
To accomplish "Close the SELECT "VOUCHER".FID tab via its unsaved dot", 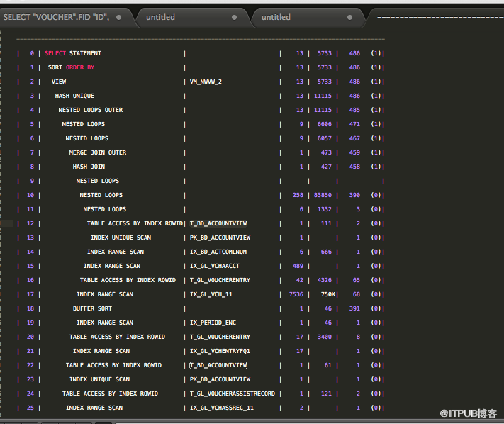I will [x=118, y=17].
